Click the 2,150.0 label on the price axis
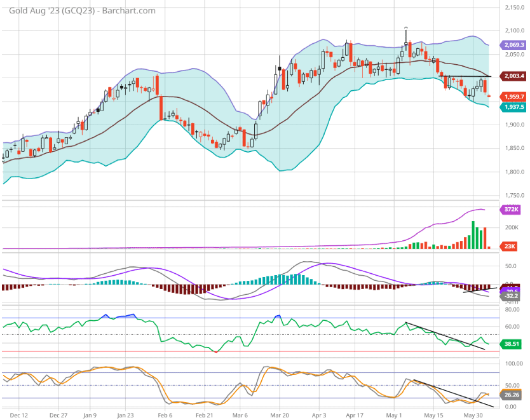This screenshot has width=530, height=420. tap(514, 8)
